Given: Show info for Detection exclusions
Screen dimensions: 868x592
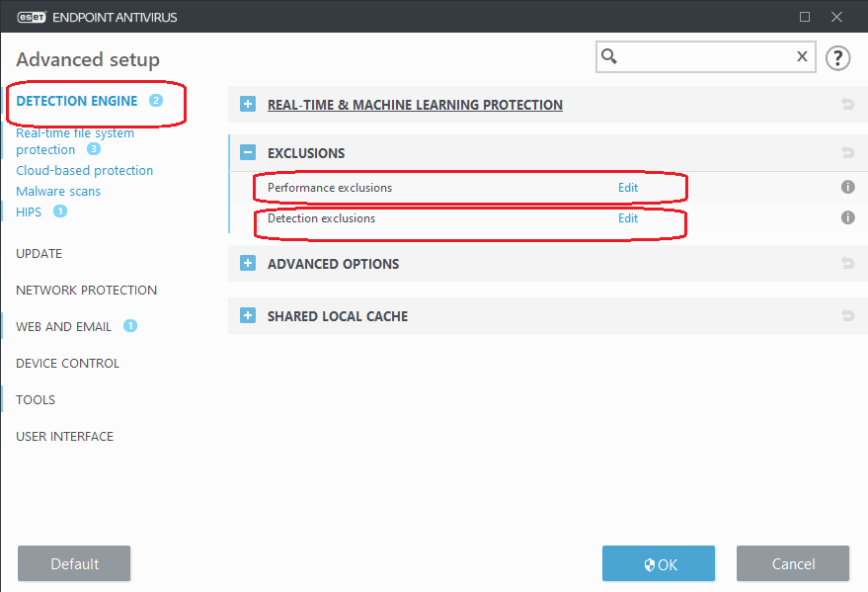Looking at the screenshot, I should pos(847,217).
